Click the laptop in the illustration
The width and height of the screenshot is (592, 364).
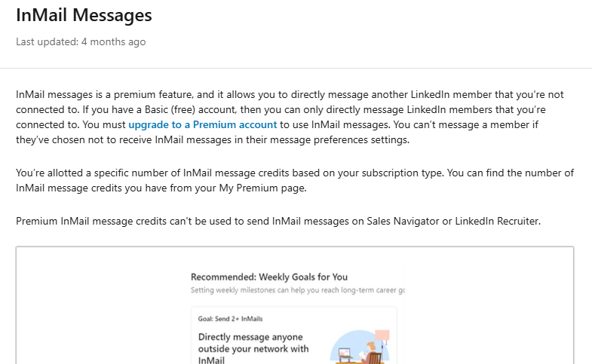[x=345, y=353]
